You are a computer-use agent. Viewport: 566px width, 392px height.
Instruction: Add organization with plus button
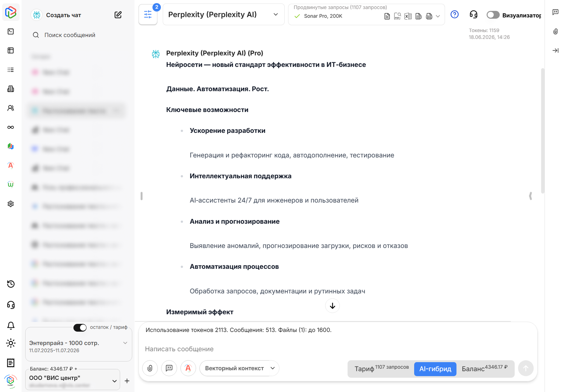click(x=127, y=381)
